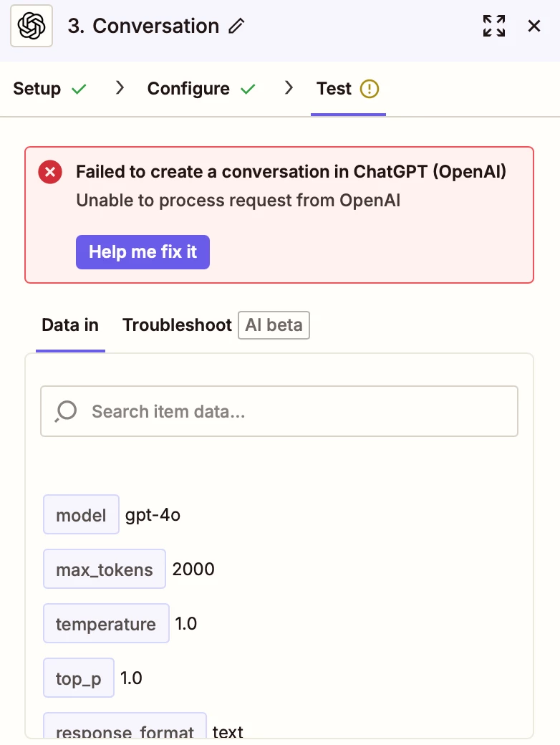The height and width of the screenshot is (745, 560).
Task: Close the Conversation step panel
Action: pyautogui.click(x=534, y=26)
